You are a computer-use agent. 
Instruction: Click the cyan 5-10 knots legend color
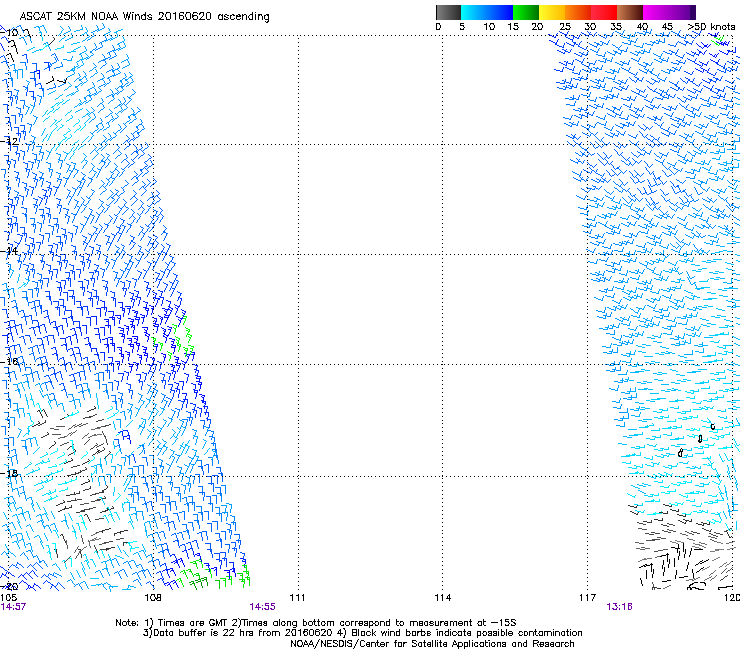click(x=473, y=12)
